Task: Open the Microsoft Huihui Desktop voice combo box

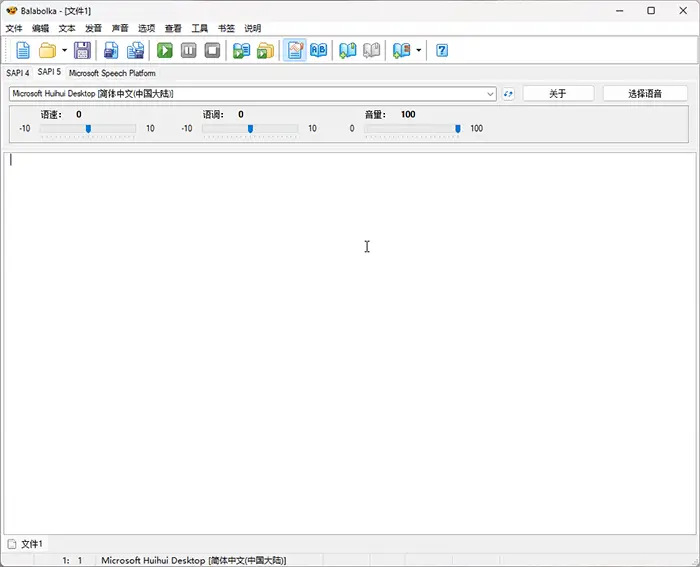Action: (x=253, y=94)
